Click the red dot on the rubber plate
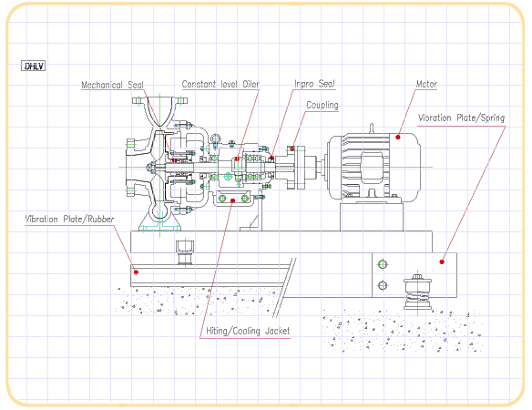532x410 pixels. point(136,272)
